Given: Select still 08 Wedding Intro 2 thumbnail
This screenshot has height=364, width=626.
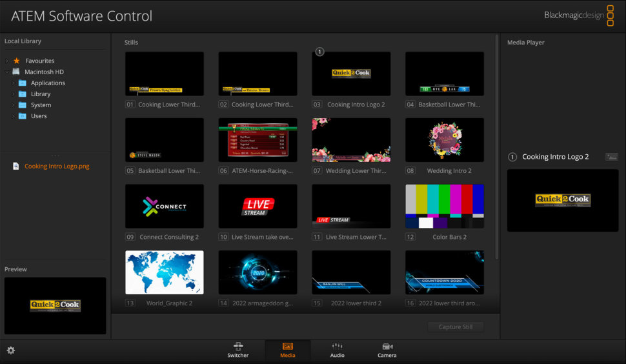Looking at the screenshot, I should click(445, 140).
